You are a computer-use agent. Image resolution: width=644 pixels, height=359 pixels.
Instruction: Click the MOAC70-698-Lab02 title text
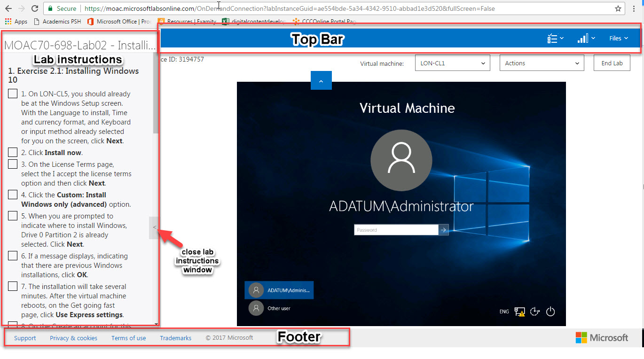[80, 45]
